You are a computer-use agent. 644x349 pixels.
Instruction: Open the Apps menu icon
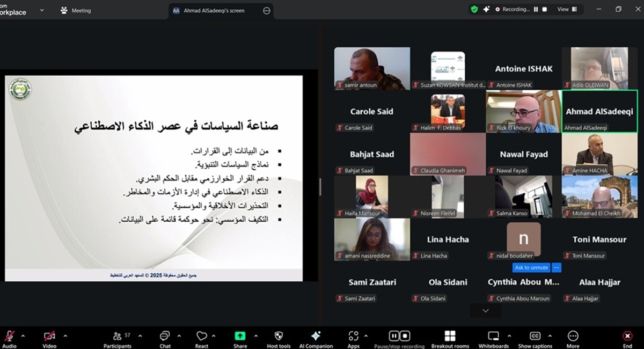pyautogui.click(x=353, y=337)
